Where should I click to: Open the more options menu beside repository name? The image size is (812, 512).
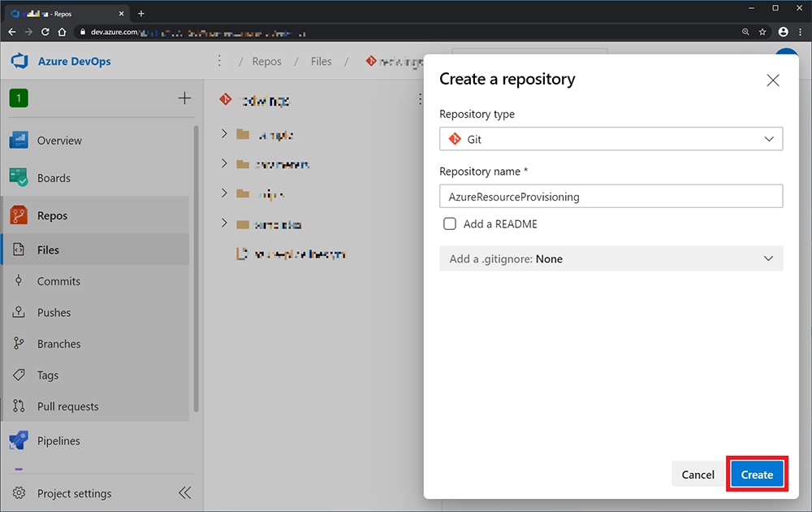[420, 99]
